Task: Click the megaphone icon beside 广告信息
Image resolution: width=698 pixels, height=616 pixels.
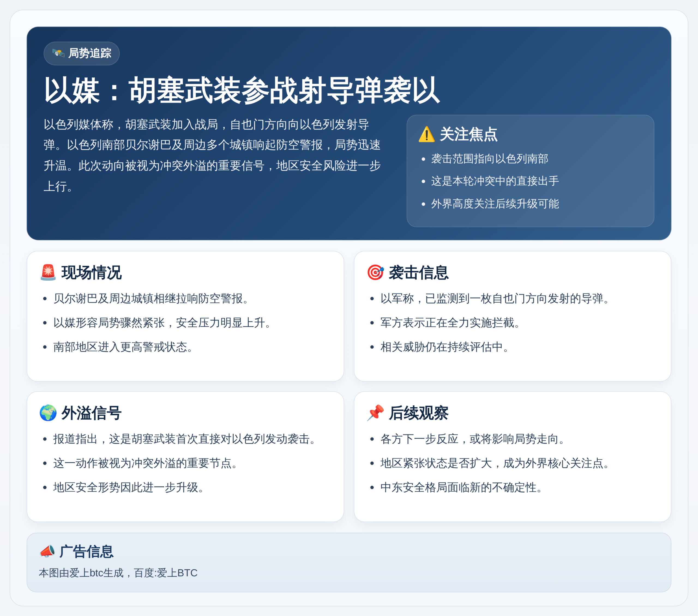Action: (x=47, y=551)
